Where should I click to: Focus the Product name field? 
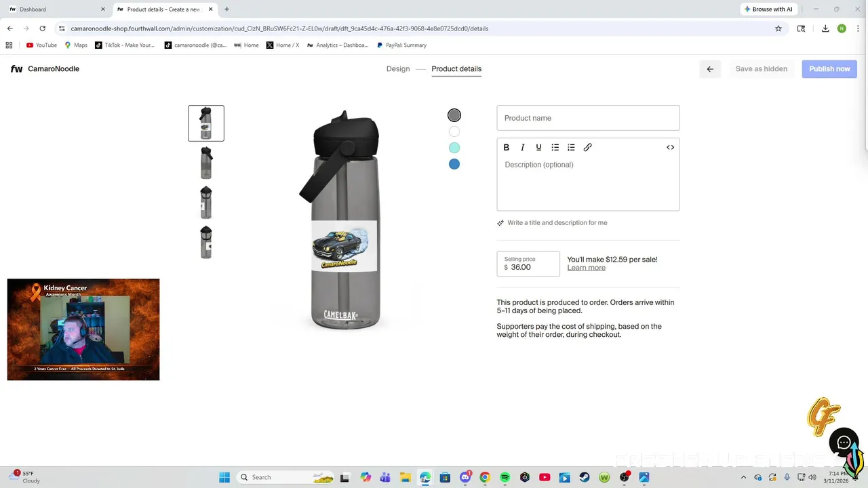click(x=588, y=118)
